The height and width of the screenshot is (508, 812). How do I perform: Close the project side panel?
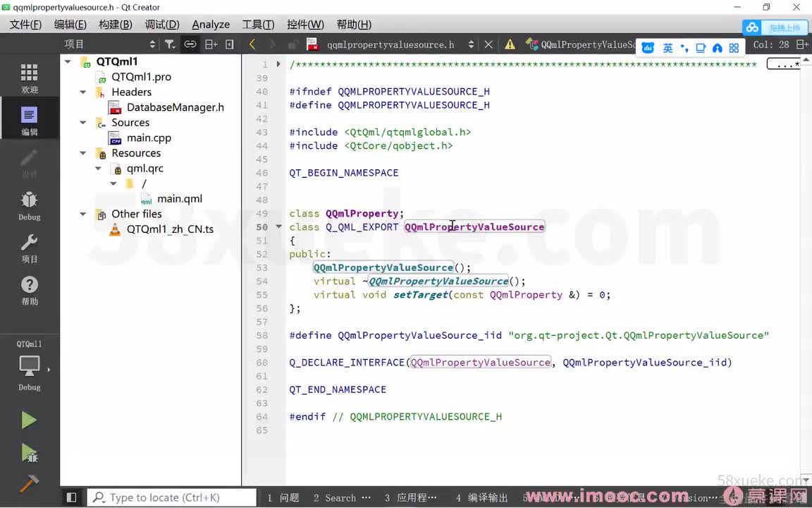click(229, 44)
